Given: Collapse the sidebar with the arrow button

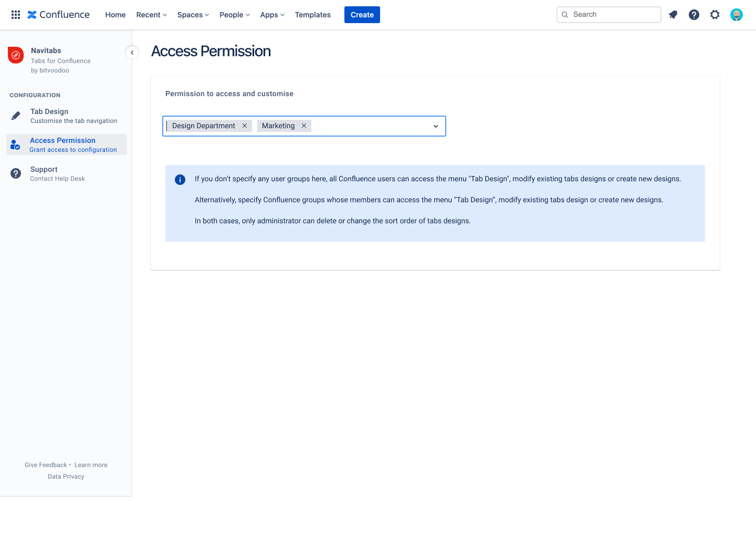Looking at the screenshot, I should 132,53.
